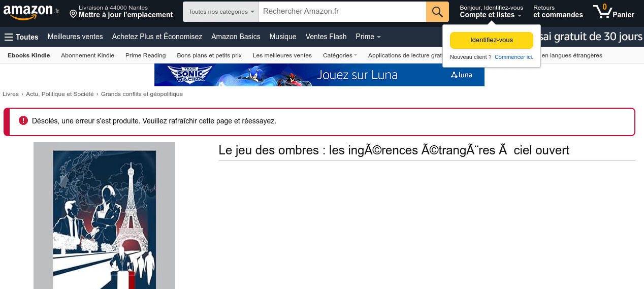Open Achetez Plus et Économisez
Image resolution: width=644 pixels, height=289 pixels.
(157, 37)
